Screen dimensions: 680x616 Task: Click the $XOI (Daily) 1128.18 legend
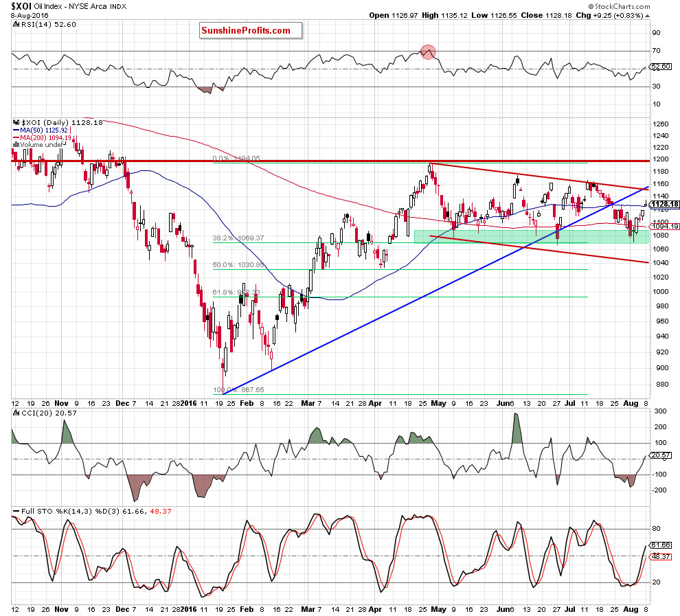coord(58,123)
